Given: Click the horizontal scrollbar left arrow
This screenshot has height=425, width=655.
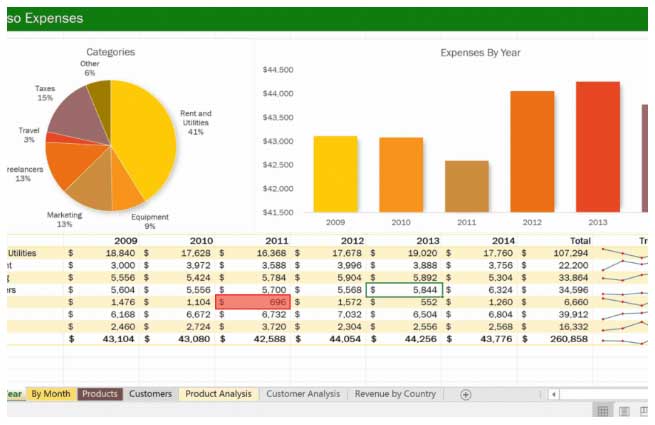Looking at the screenshot, I should tap(551, 394).
